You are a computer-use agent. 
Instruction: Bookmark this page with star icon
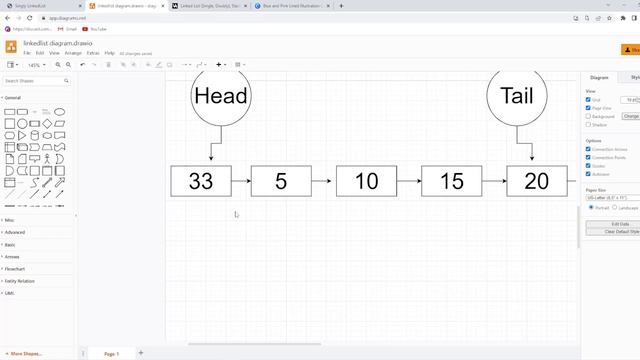point(609,18)
